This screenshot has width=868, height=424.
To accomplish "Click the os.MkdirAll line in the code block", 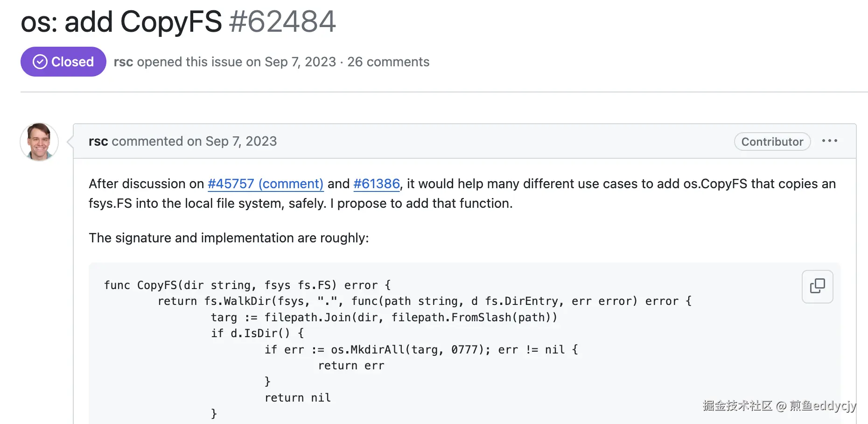I will click(421, 349).
